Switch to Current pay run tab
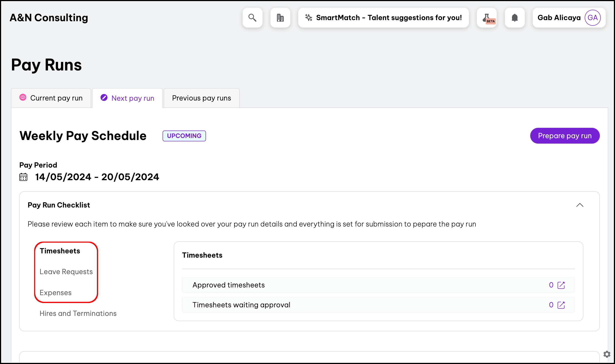The height and width of the screenshot is (364, 615). coord(51,98)
